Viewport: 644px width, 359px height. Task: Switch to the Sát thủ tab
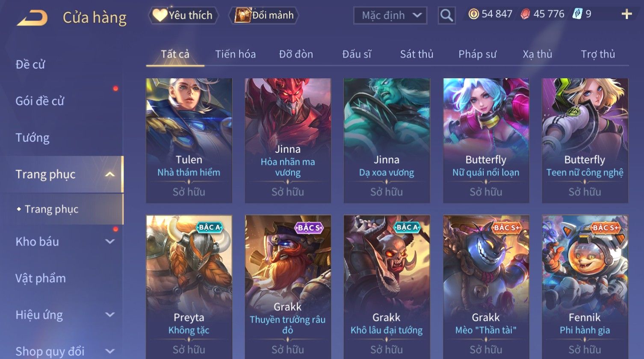coord(417,54)
